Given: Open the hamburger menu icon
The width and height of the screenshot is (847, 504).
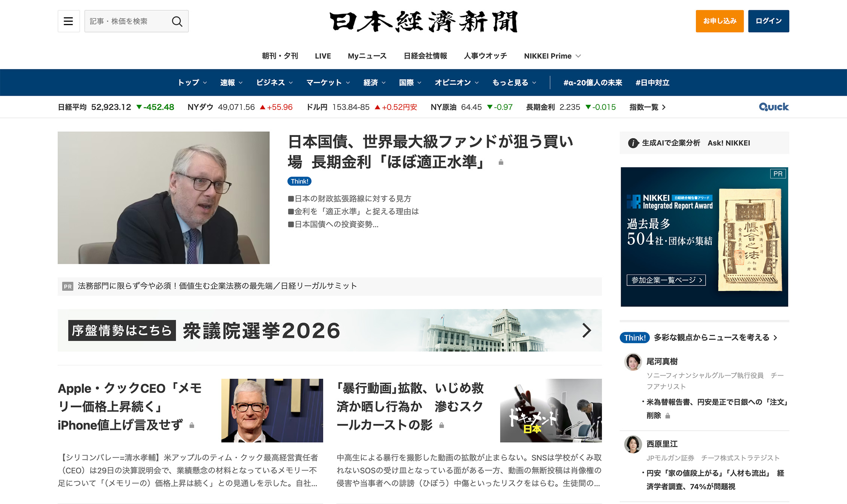Looking at the screenshot, I should 68,21.
